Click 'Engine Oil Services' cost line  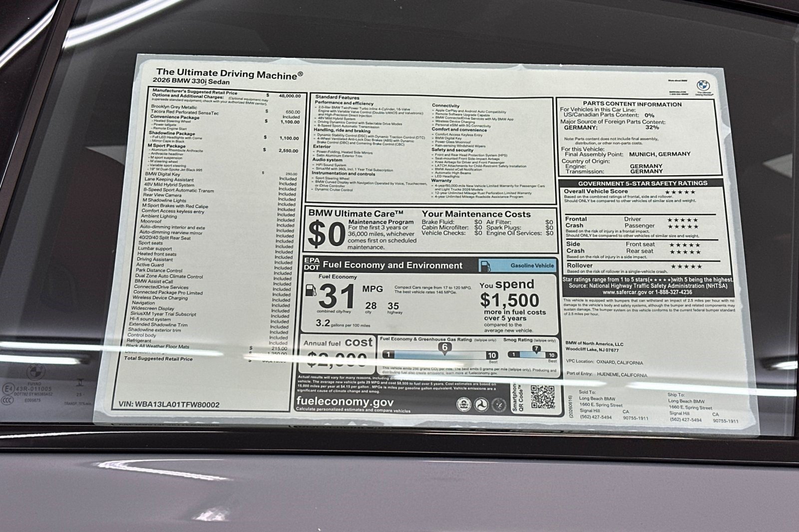coord(519,233)
